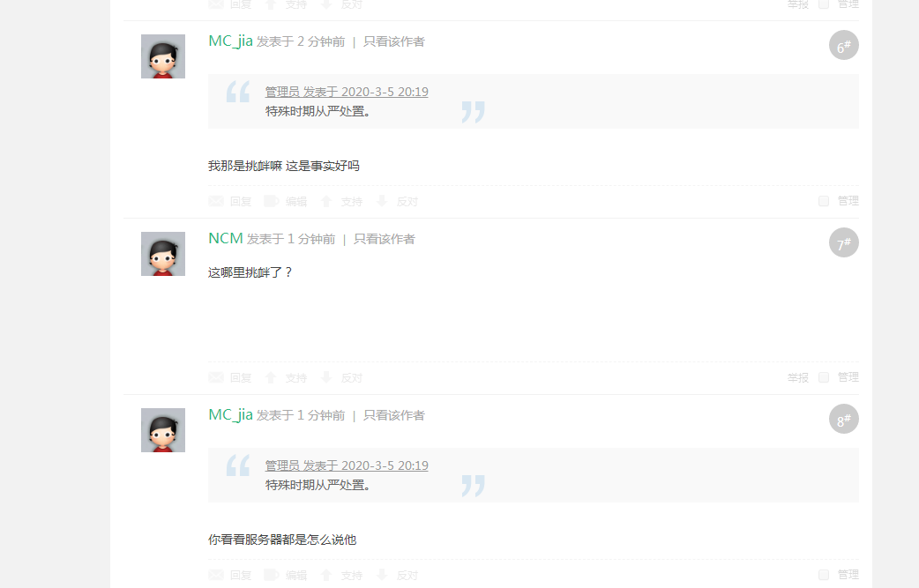Image resolution: width=919 pixels, height=588 pixels.
Task: Downvote NCM's post with the 反对 arrow
Action: point(326,377)
